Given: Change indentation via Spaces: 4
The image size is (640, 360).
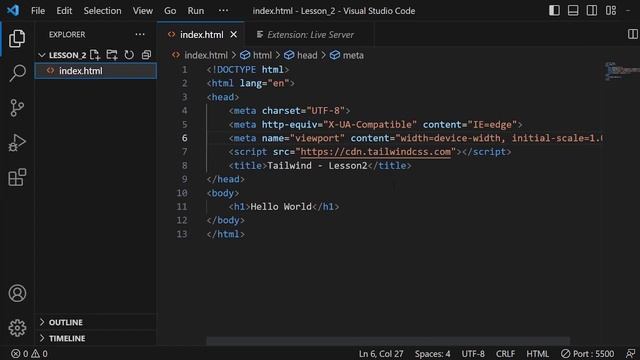Looking at the screenshot, I should click(432, 353).
